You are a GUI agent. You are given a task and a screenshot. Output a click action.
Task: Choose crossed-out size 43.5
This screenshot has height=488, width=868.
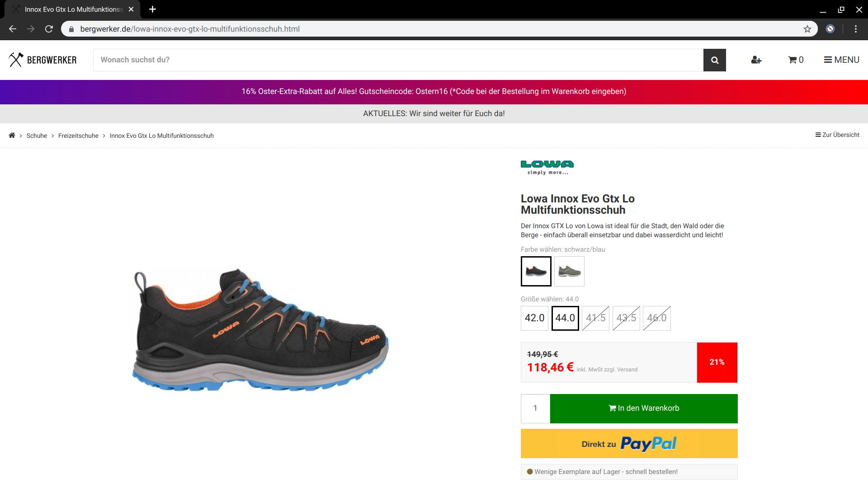point(626,318)
